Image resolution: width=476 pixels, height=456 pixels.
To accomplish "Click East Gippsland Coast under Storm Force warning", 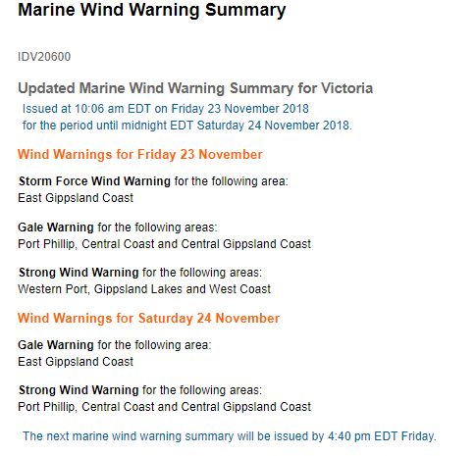I will pos(76,198).
